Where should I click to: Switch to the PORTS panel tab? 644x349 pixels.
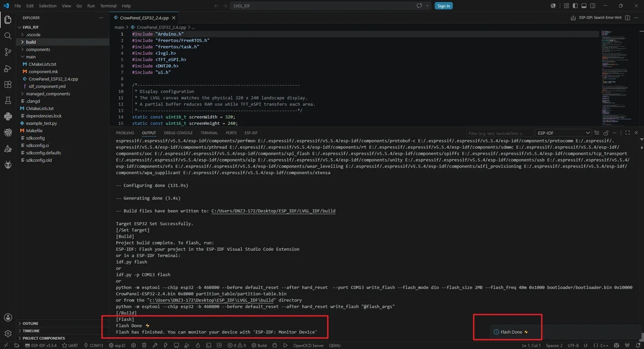[231, 133]
